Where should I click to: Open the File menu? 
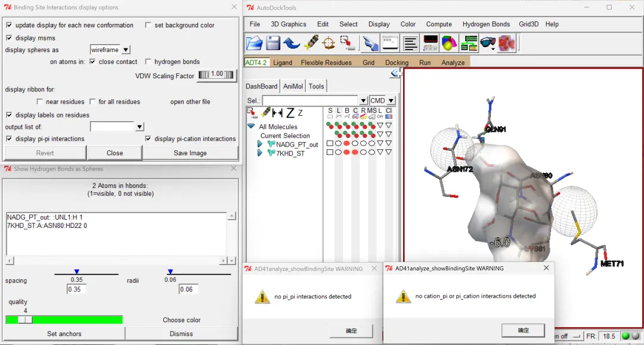point(255,24)
